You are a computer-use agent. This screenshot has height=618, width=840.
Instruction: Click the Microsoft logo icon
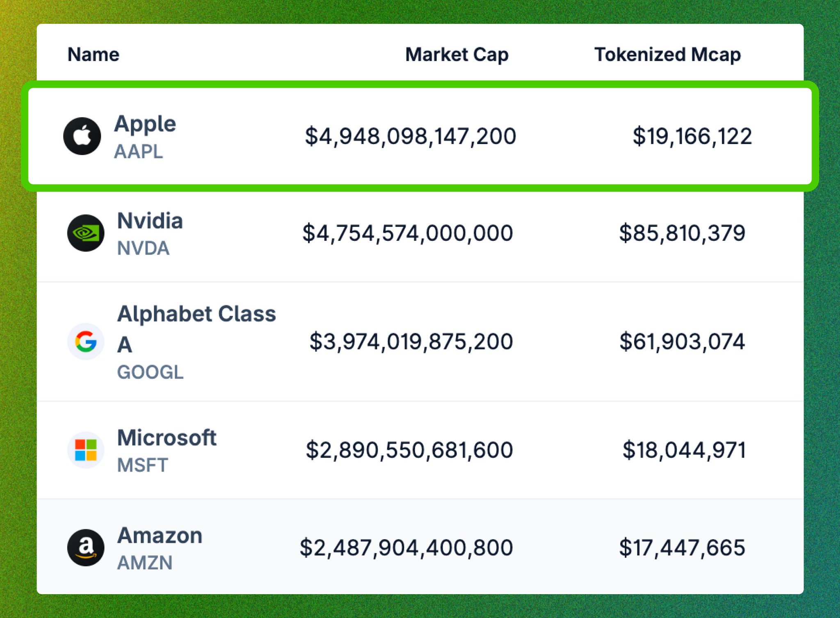86,450
